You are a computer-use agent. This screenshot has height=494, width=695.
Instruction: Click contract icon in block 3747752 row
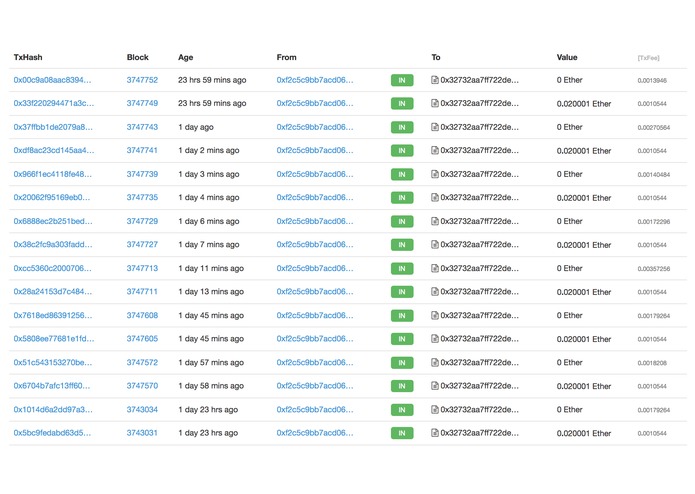coord(435,80)
